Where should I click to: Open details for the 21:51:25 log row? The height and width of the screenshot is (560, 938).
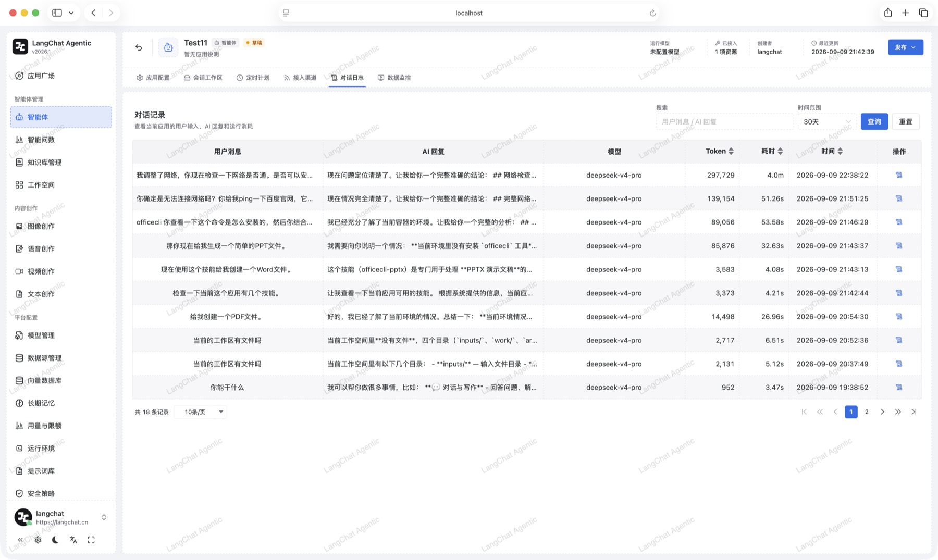click(x=899, y=198)
